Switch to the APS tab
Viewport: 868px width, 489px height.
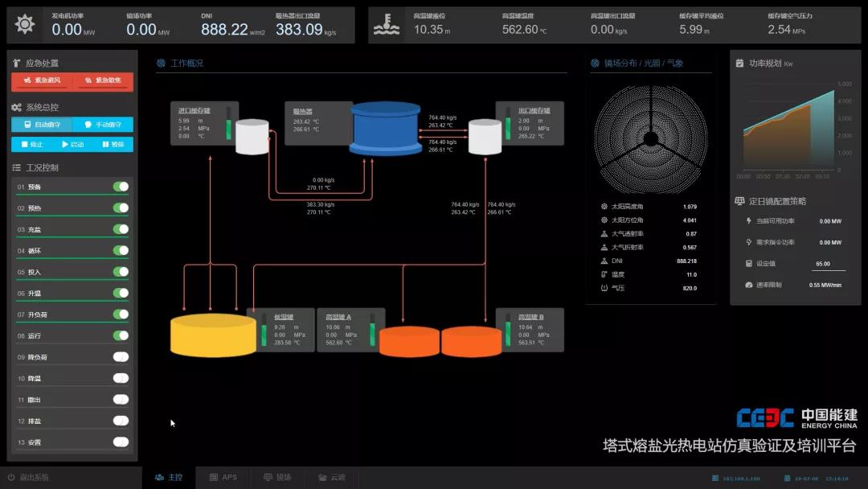[223, 477]
